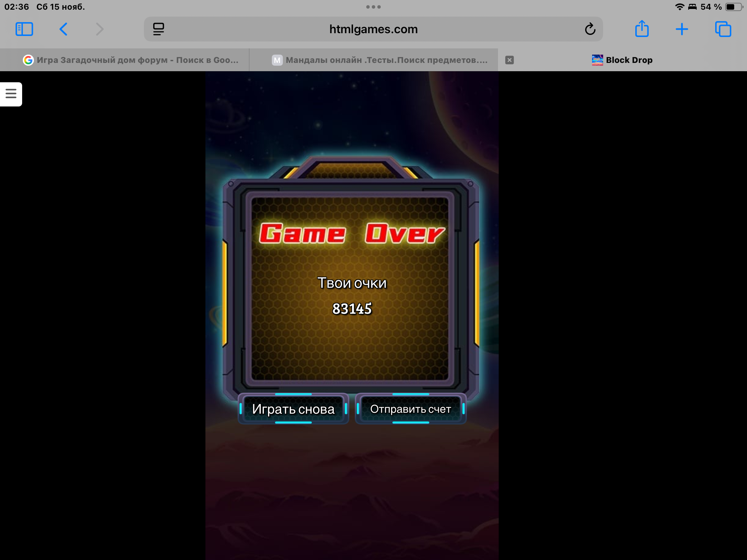Open the game's hamburger menu
The width and height of the screenshot is (747, 560).
11,94
